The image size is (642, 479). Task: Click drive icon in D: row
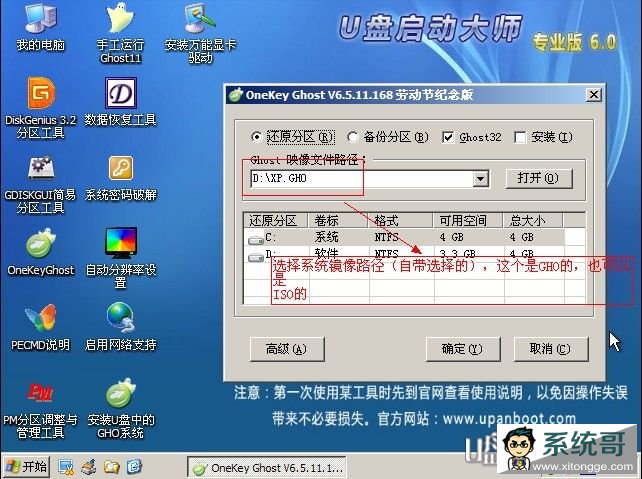[255, 257]
